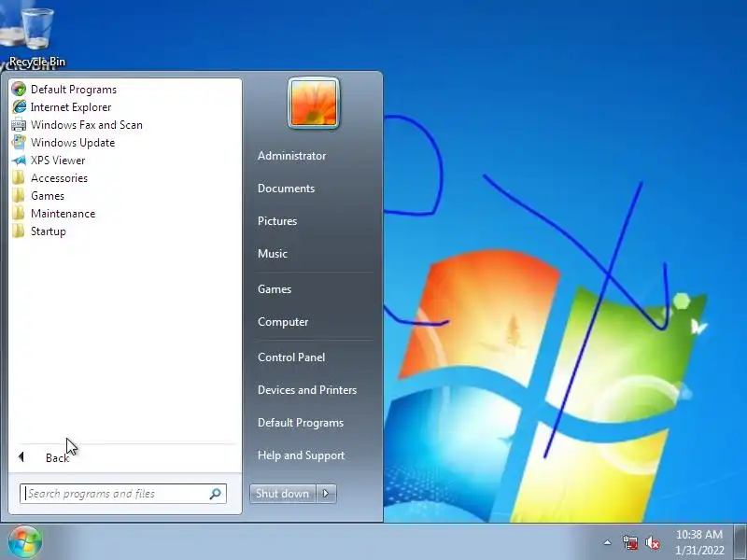747x560 pixels.
Task: Open Help and Support
Action: [301, 455]
